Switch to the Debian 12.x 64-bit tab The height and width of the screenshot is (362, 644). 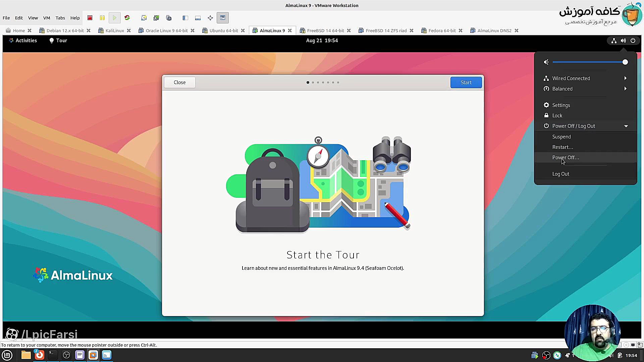(65, 31)
